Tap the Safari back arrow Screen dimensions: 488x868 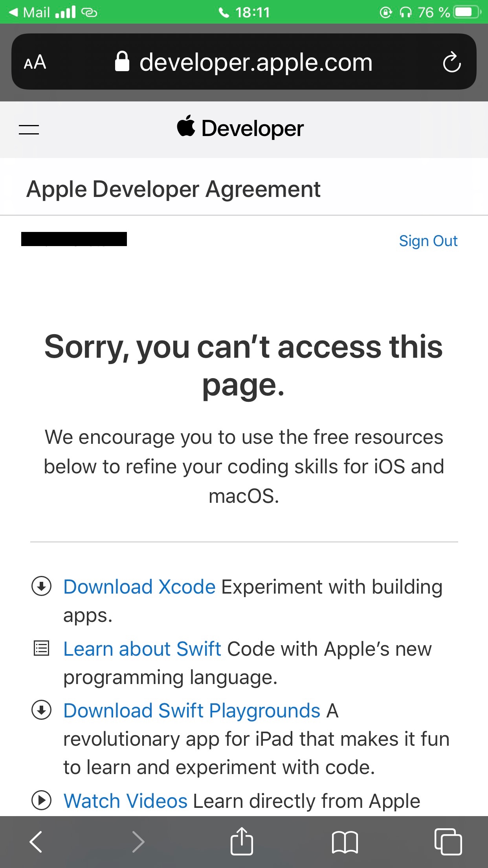click(36, 841)
